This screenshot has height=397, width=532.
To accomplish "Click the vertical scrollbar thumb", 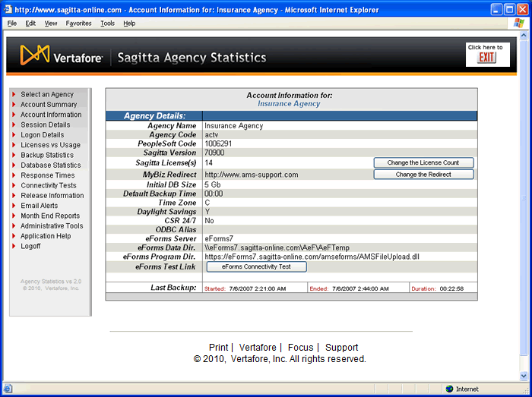I will (524, 197).
